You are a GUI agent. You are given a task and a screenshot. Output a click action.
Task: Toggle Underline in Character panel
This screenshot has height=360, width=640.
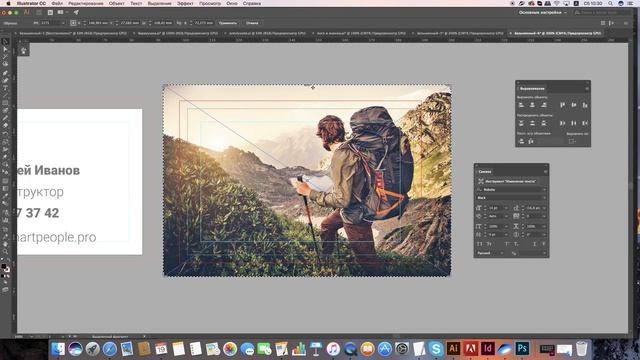[x=534, y=244]
